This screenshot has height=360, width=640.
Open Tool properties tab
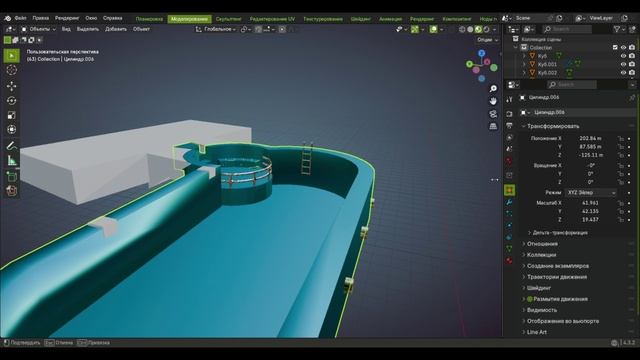509,99
